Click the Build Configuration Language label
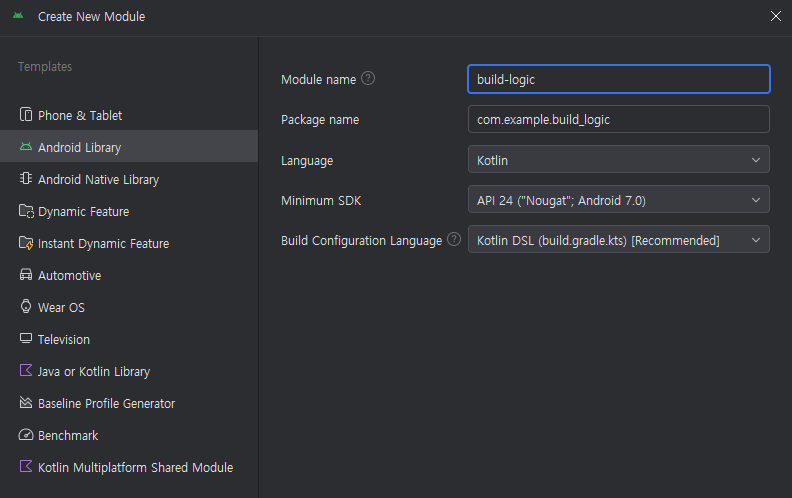Viewport: 792px width, 498px height. pos(362,240)
